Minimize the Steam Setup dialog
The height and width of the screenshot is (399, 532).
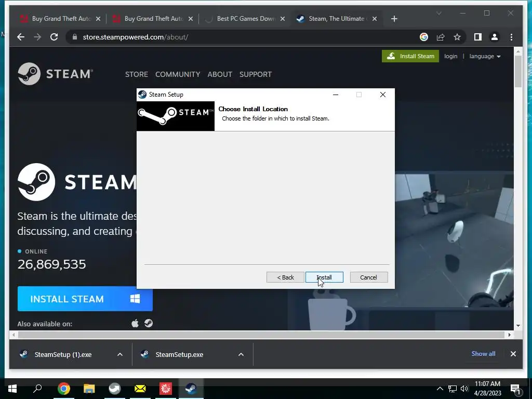336,95
